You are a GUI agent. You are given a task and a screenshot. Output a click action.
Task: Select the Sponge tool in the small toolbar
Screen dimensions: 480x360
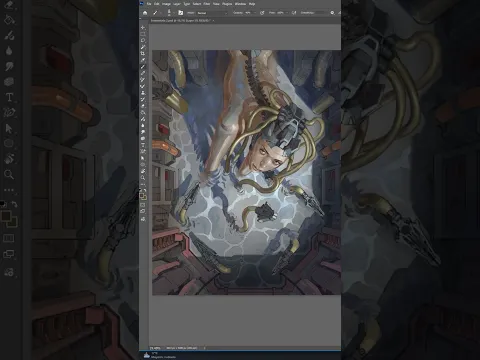click(x=143, y=138)
